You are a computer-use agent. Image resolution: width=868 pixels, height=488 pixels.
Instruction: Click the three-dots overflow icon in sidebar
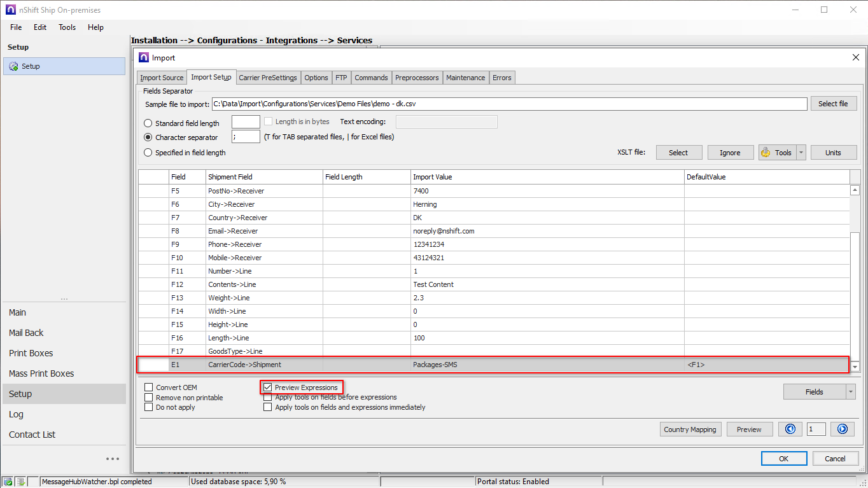tap(113, 459)
